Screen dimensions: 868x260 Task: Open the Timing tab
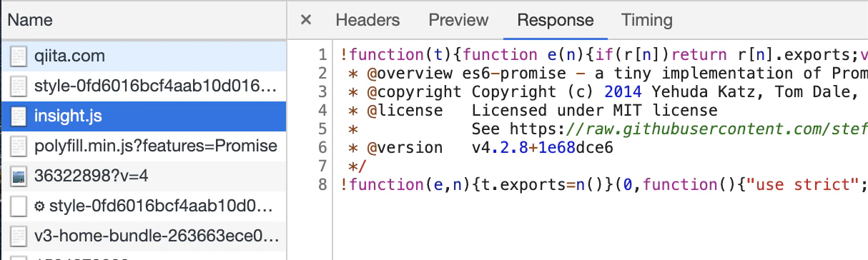pyautogui.click(x=646, y=20)
